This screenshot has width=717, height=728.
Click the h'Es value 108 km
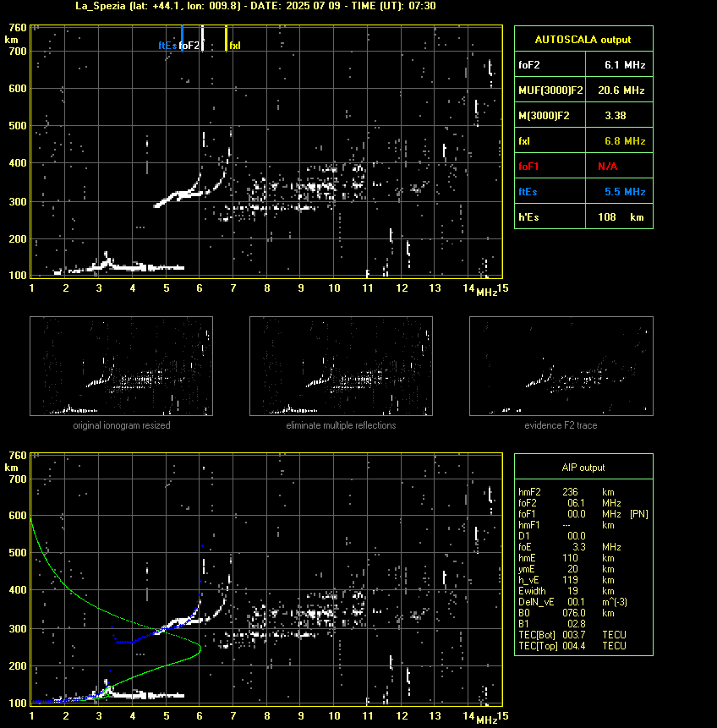pos(621,217)
